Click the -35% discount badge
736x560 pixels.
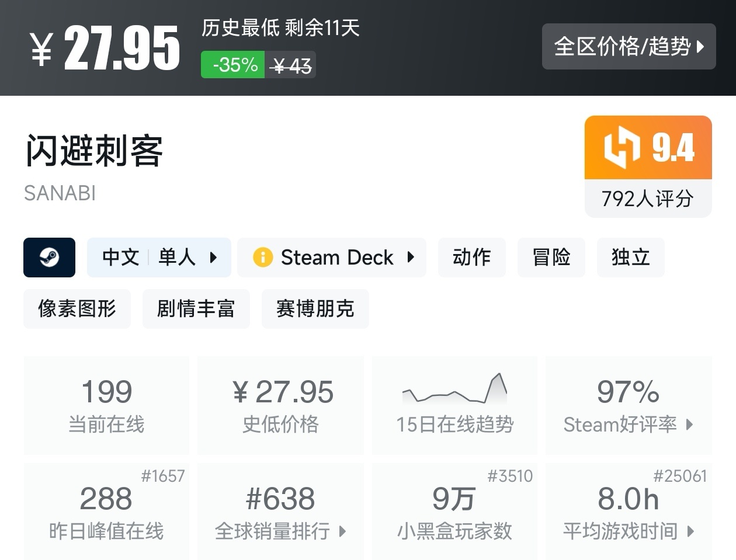point(232,65)
